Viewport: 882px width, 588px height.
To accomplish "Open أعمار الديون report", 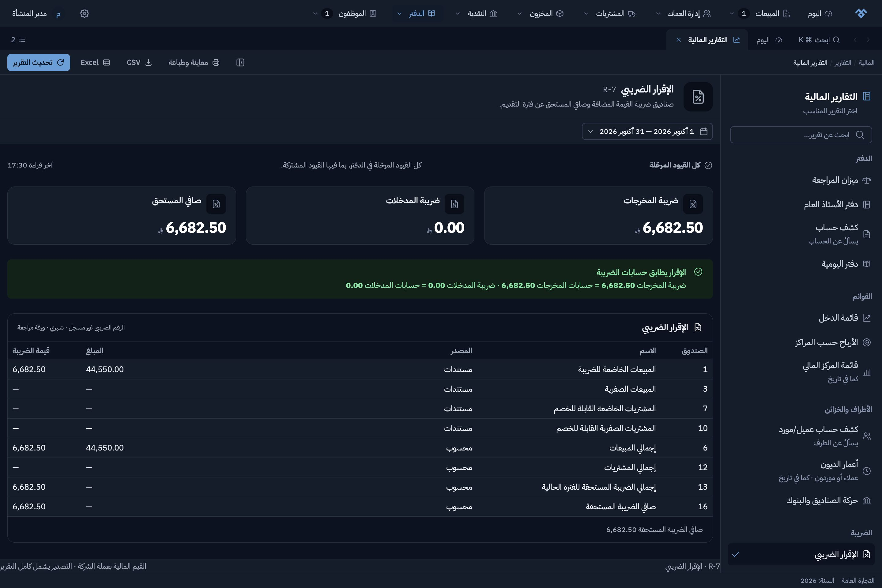I will 801,471.
